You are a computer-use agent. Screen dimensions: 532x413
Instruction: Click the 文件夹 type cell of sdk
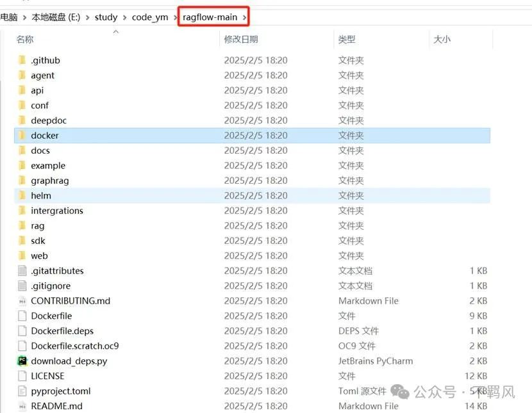coord(351,241)
